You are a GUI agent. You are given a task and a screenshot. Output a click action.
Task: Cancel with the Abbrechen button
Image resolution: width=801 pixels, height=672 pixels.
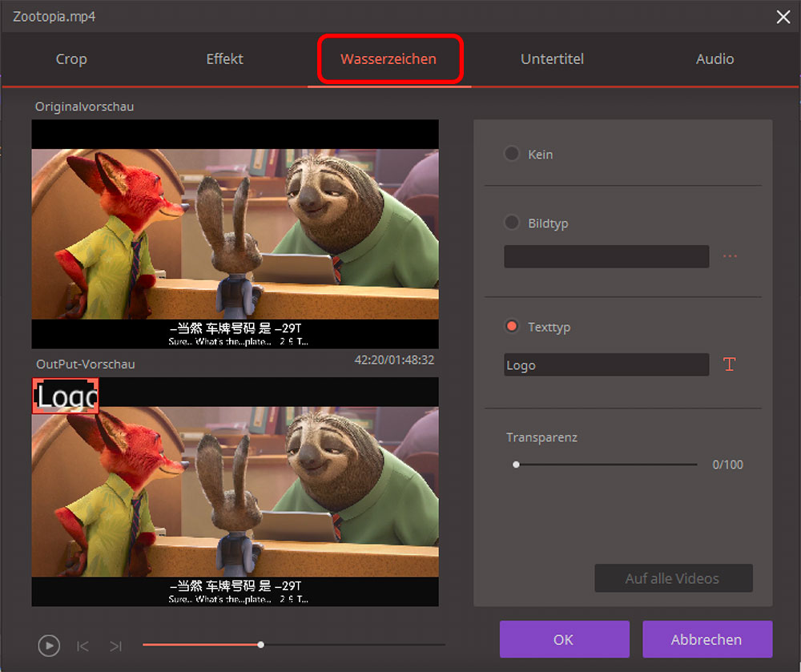click(707, 639)
